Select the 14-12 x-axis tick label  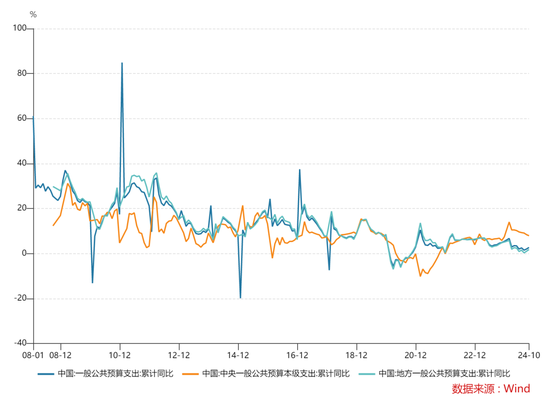tap(238, 355)
